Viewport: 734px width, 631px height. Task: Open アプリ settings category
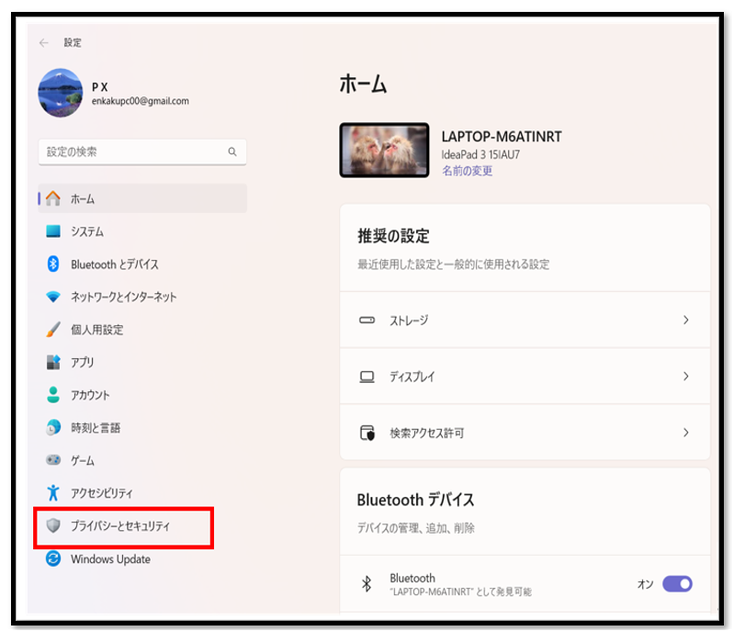point(82,362)
